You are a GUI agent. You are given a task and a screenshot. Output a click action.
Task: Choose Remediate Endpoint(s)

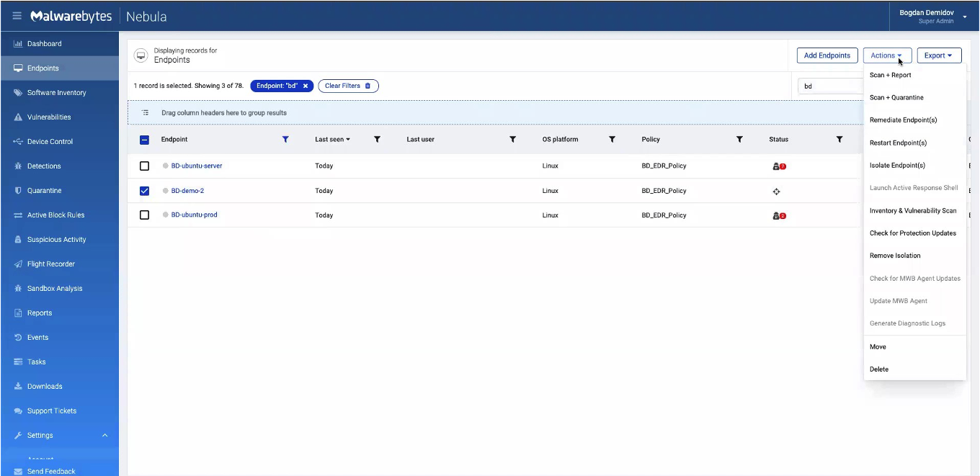click(x=904, y=120)
